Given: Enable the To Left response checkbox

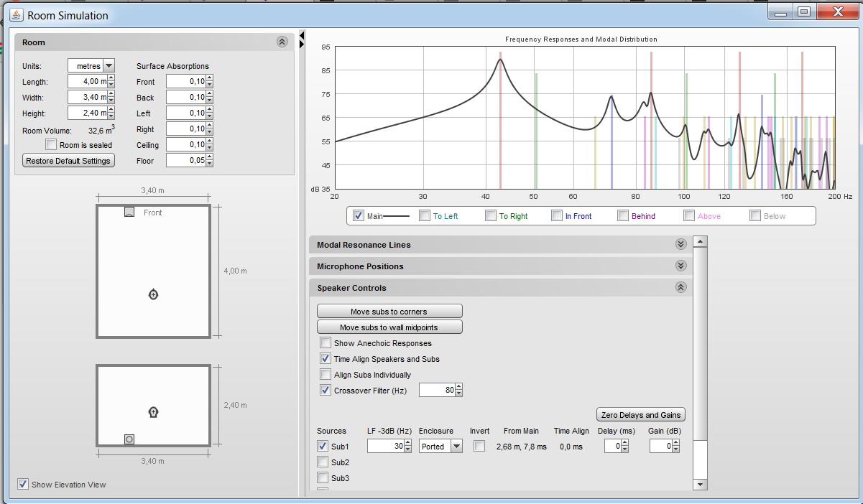Looking at the screenshot, I should 425,215.
